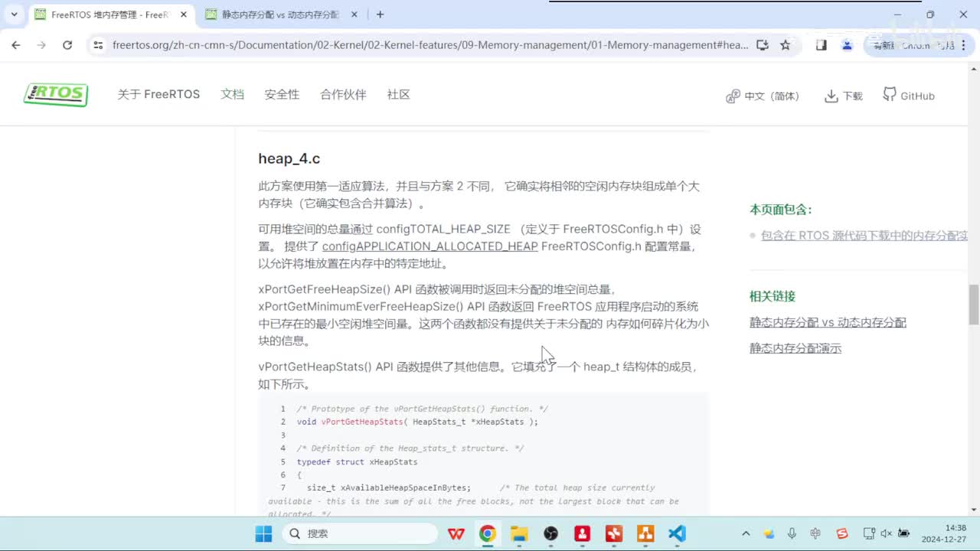Image resolution: width=980 pixels, height=551 pixels.
Task: Open the 社区 navigation item
Action: coord(398,95)
